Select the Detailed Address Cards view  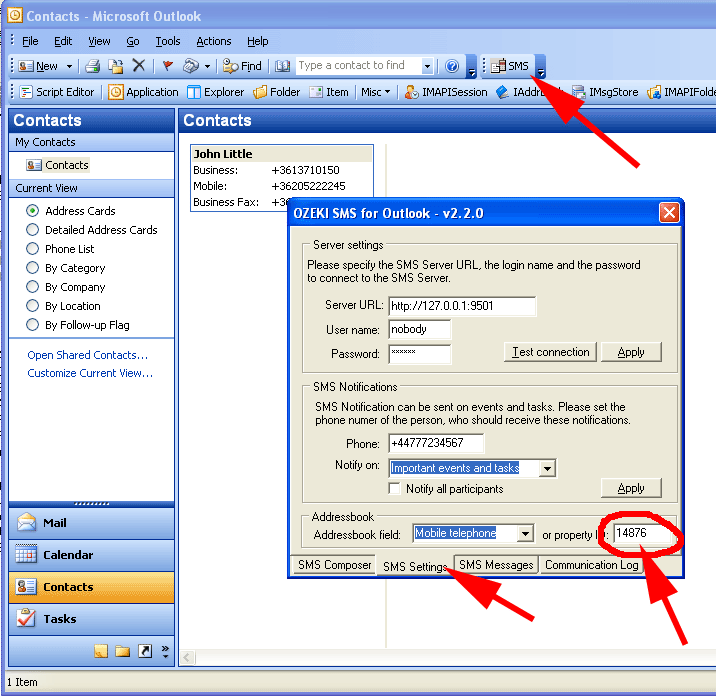point(92,230)
